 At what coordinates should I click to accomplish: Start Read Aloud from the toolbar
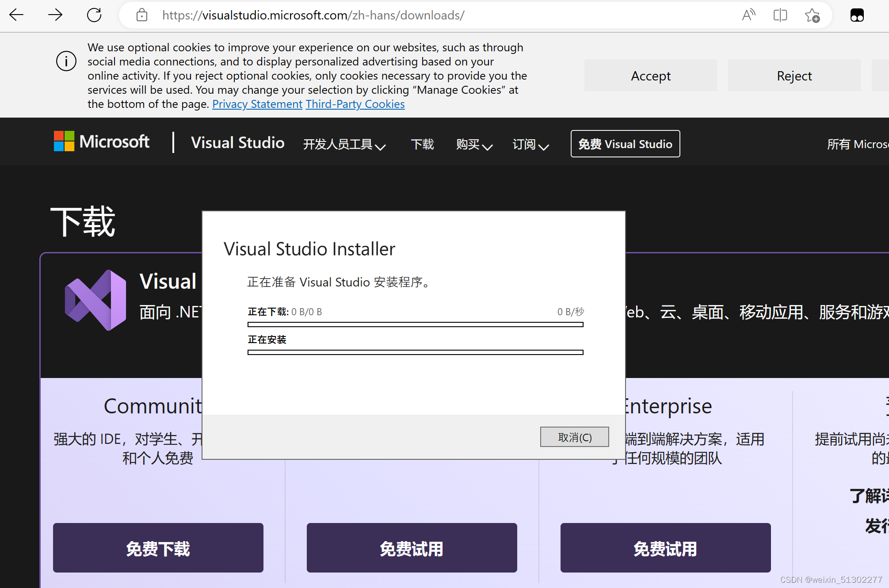tap(748, 15)
